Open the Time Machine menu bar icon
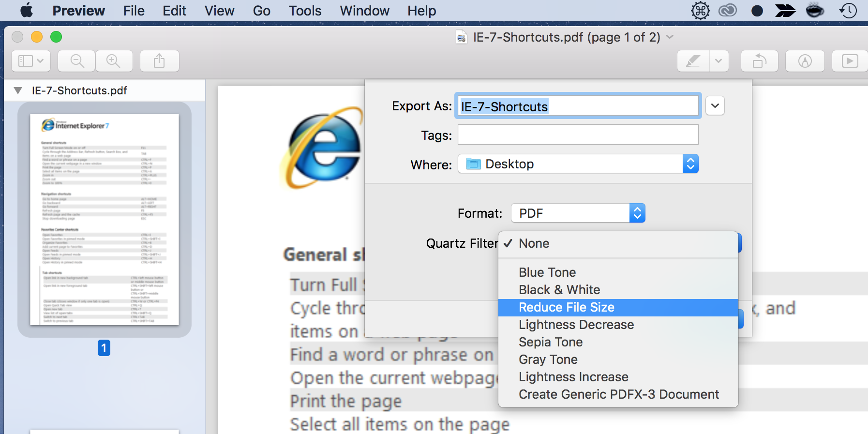This screenshot has height=434, width=868. pyautogui.click(x=848, y=11)
